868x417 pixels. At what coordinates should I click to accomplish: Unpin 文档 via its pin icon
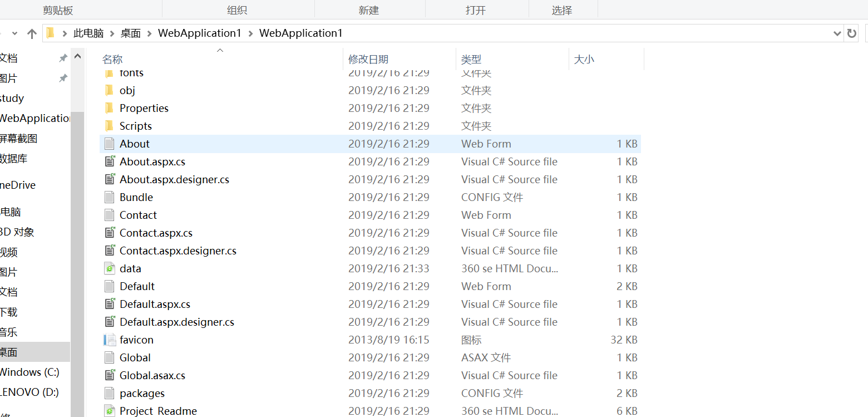point(63,58)
